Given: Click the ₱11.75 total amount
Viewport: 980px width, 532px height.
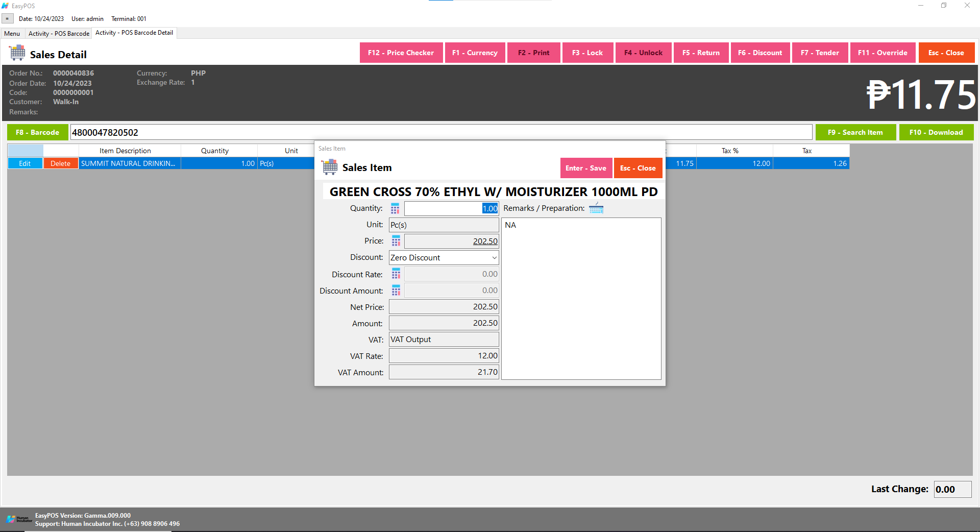Looking at the screenshot, I should (x=921, y=94).
